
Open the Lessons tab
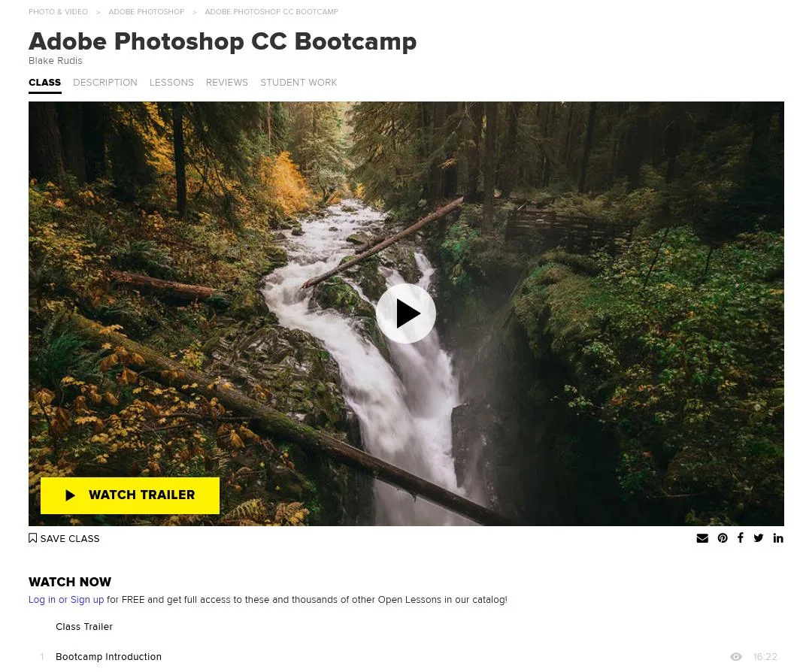click(x=171, y=82)
